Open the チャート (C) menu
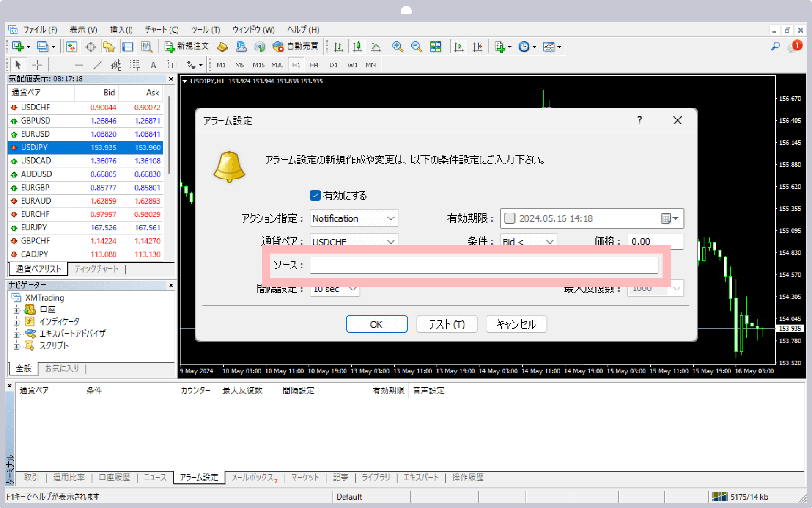 pos(162,30)
